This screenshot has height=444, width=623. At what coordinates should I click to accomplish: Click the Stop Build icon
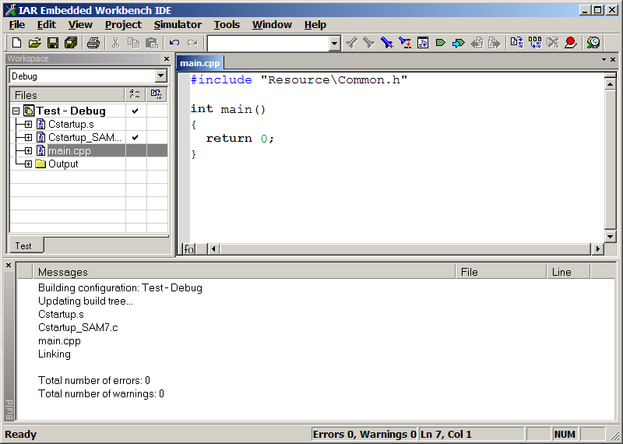tap(553, 42)
